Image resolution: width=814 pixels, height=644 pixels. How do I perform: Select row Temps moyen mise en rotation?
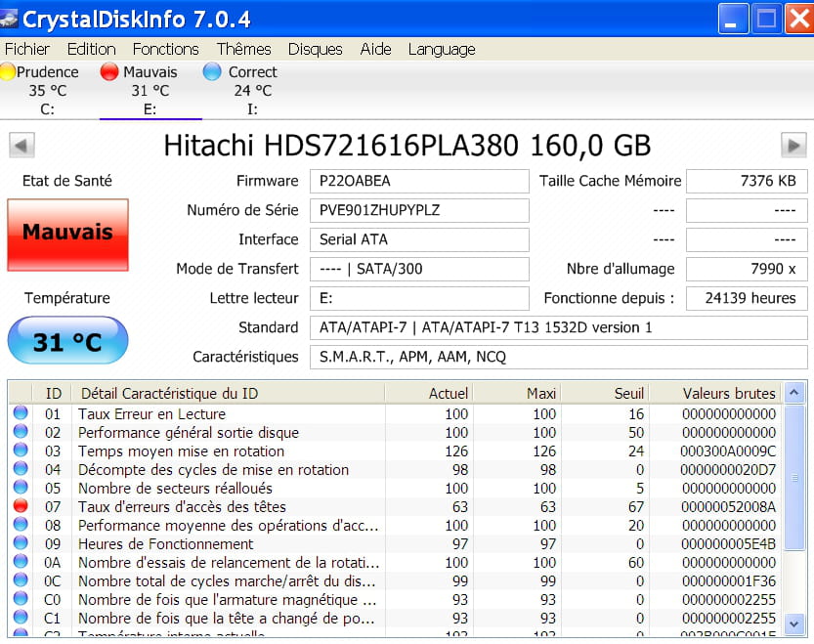click(x=396, y=451)
